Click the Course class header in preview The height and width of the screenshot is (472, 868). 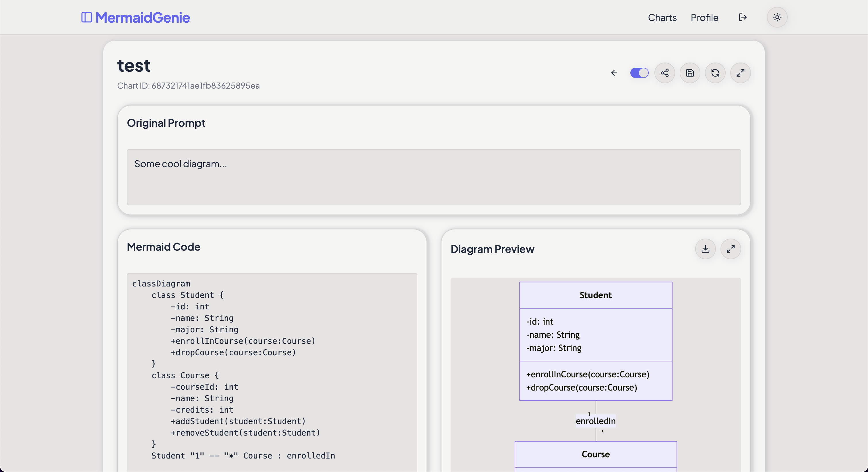(x=595, y=454)
